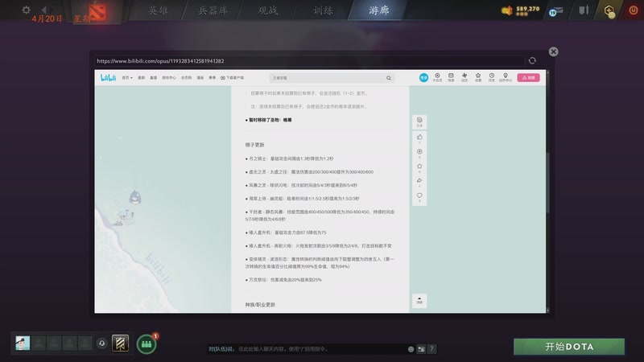The image size is (644, 362).
Task: Like the article with thumbs-up icon
Action: click(419, 138)
